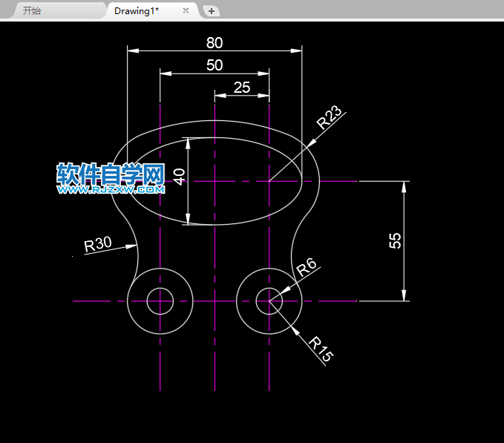Image resolution: width=504 pixels, height=443 pixels.
Task: Click top arrowhead of the 55 dimension line
Action: [x=405, y=187]
